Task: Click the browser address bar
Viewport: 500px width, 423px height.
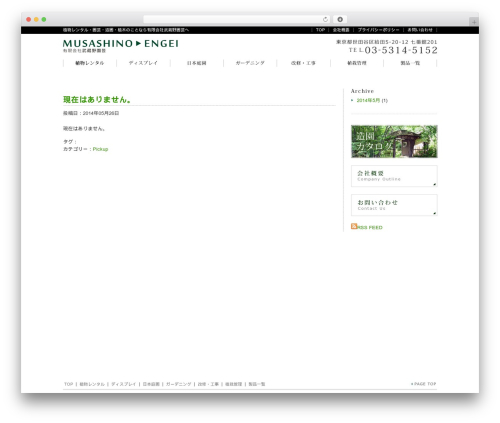Action: 237,19
